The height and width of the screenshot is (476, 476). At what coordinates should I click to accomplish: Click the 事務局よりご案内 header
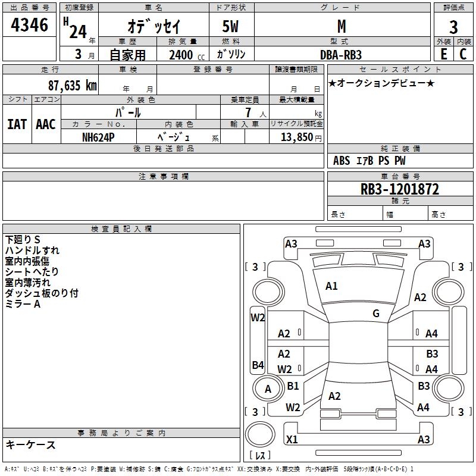pos(121,433)
